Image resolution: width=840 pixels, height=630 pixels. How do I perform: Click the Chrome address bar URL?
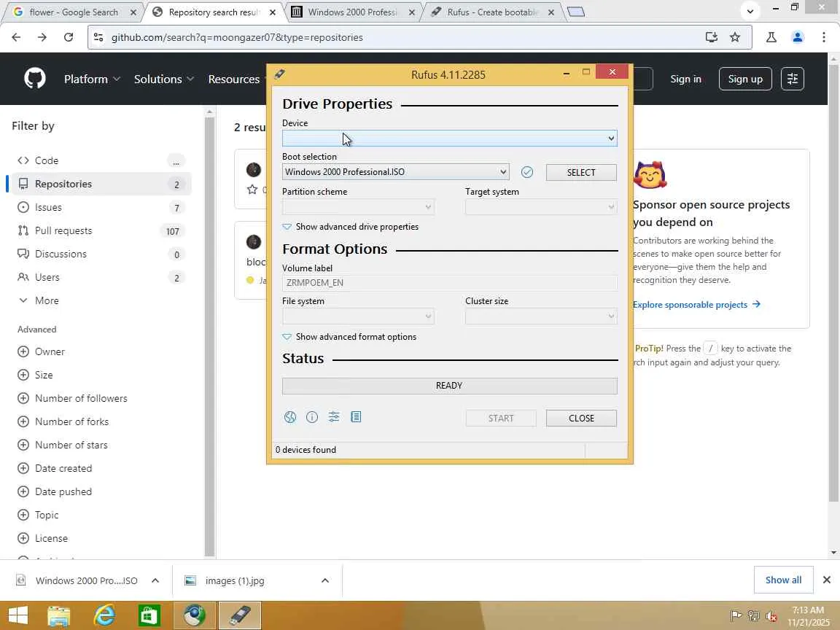point(237,37)
